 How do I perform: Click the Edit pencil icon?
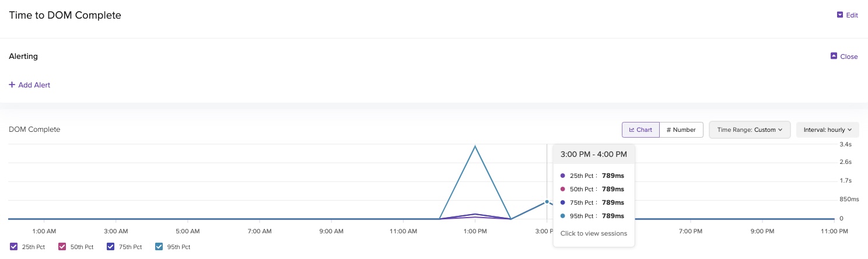840,15
